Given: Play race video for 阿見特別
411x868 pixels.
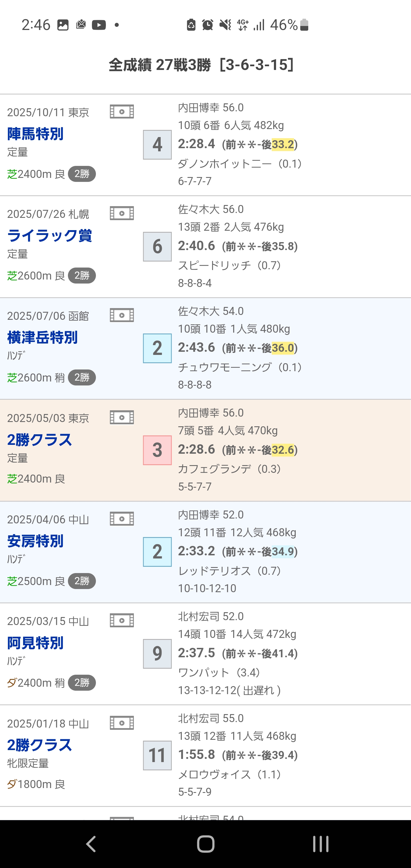Looking at the screenshot, I should coord(122,620).
